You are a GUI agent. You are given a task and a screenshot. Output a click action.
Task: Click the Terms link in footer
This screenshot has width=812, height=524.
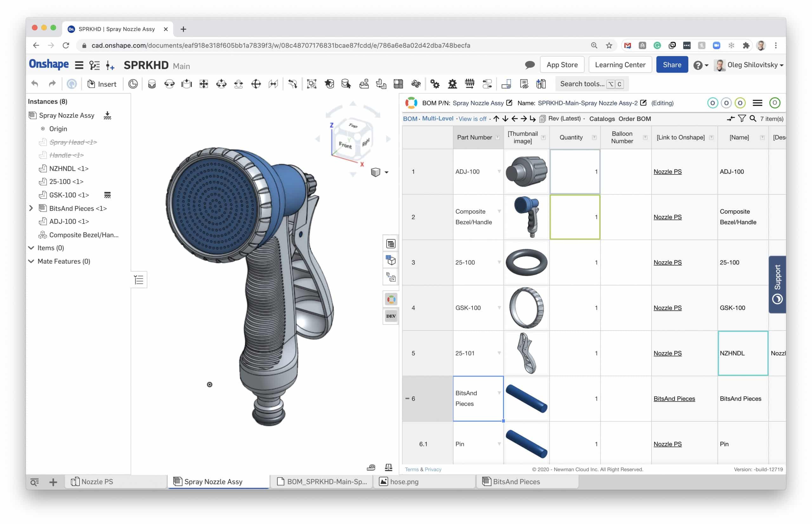coord(411,469)
